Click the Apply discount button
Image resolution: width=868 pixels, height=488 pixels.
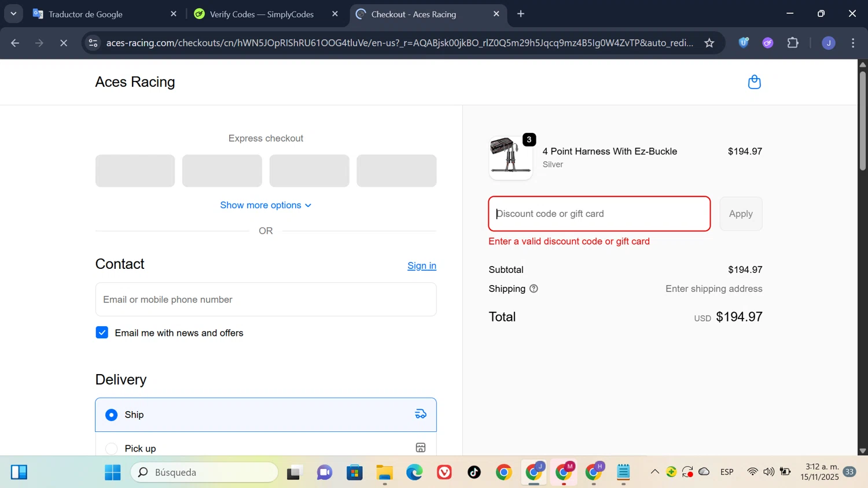point(741,214)
